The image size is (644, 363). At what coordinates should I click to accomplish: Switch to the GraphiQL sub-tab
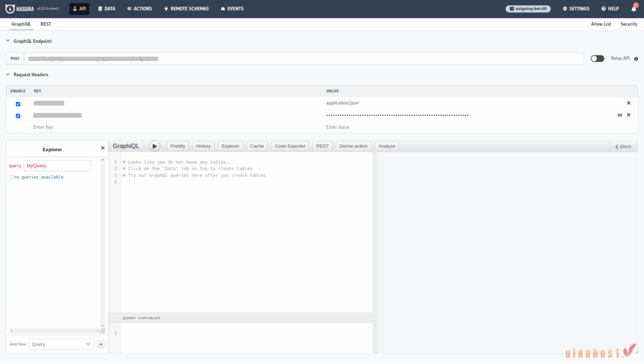coord(21,24)
